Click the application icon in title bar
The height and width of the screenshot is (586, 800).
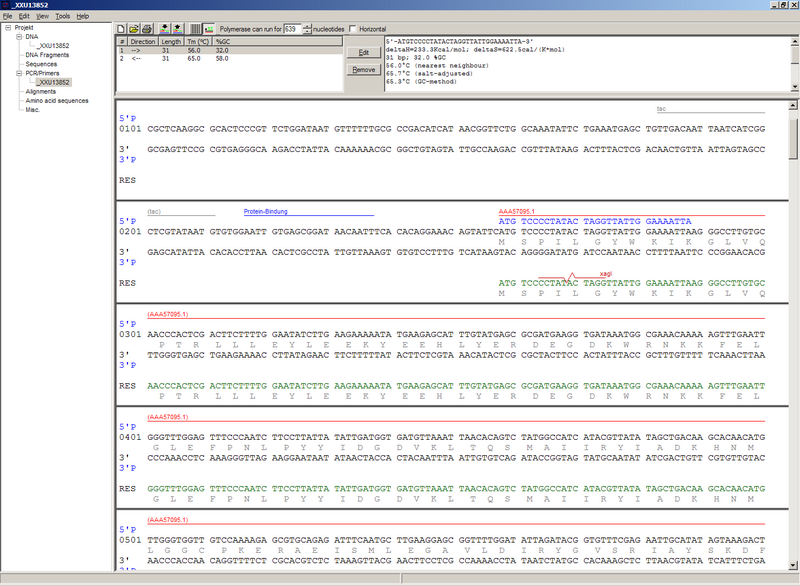6,5
